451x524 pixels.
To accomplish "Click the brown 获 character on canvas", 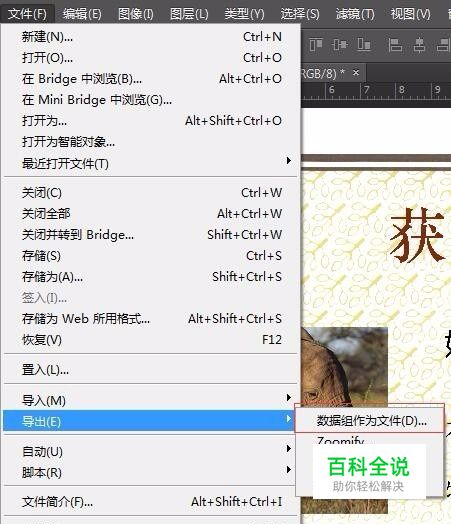I will pos(418,235).
